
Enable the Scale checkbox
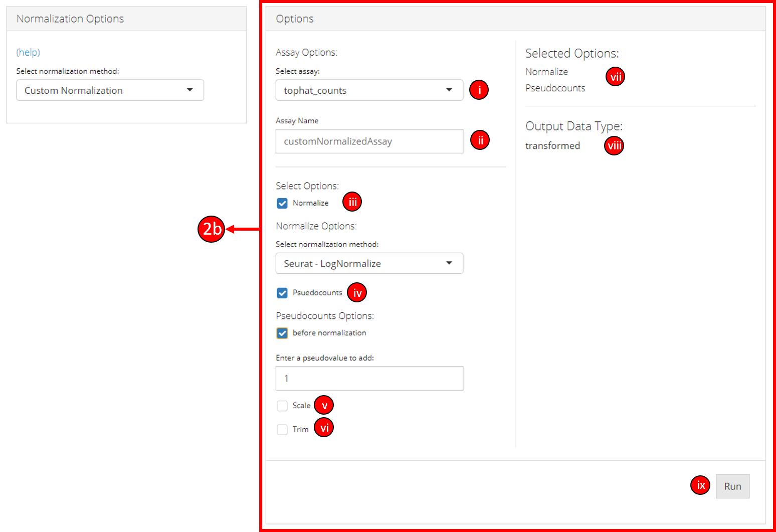click(x=282, y=406)
